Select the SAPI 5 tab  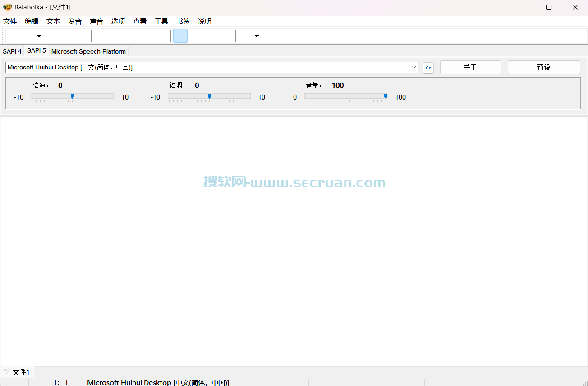point(37,50)
